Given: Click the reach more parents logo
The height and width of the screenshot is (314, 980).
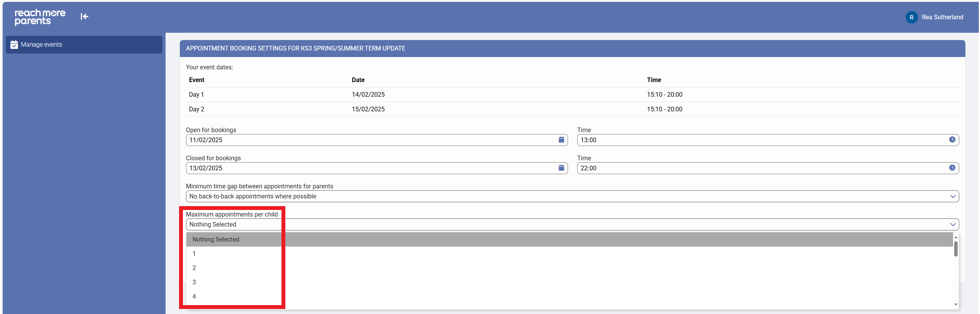Looking at the screenshot, I should pyautogui.click(x=40, y=17).
